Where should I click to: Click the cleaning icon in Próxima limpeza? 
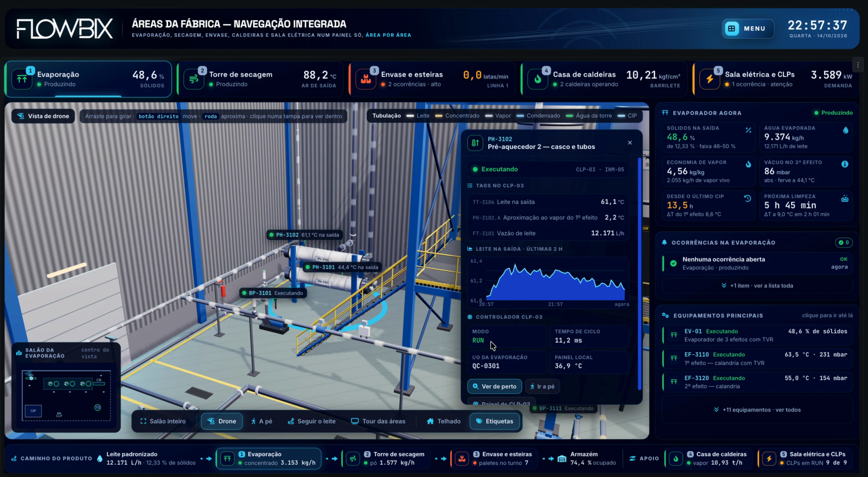tap(845, 199)
